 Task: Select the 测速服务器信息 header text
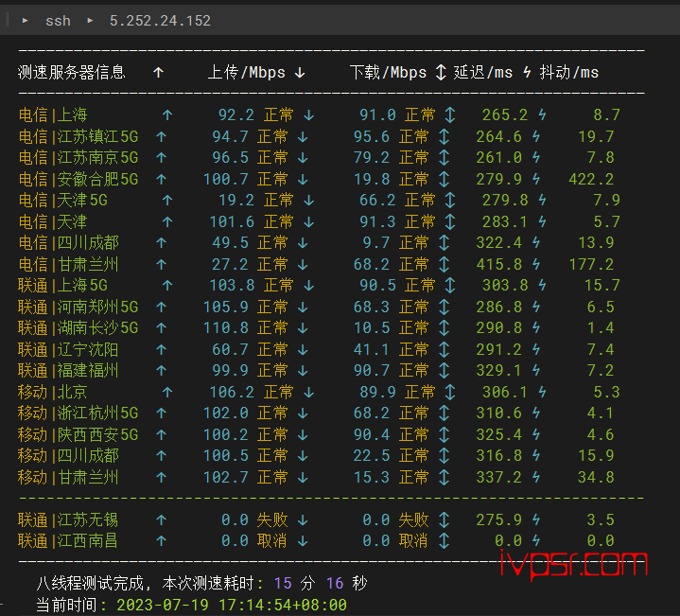(72, 73)
